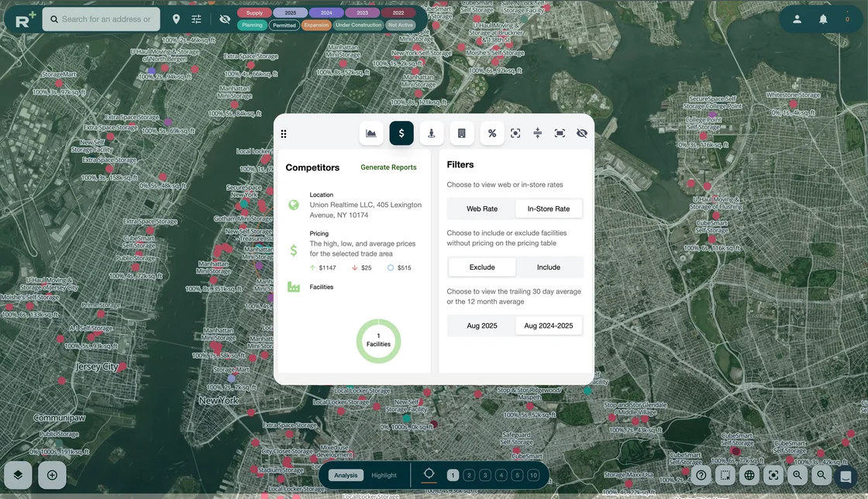Click the Facilities factory icon
Image resolution: width=868 pixels, height=499 pixels.
294,287
